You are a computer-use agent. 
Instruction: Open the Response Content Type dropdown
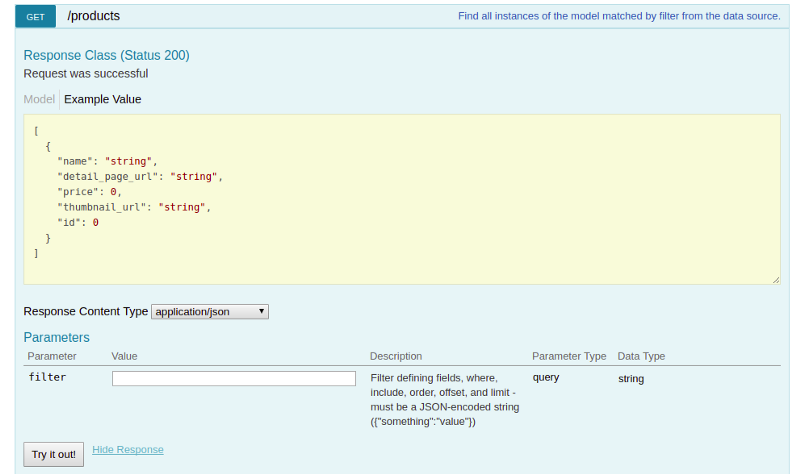pyautogui.click(x=210, y=312)
